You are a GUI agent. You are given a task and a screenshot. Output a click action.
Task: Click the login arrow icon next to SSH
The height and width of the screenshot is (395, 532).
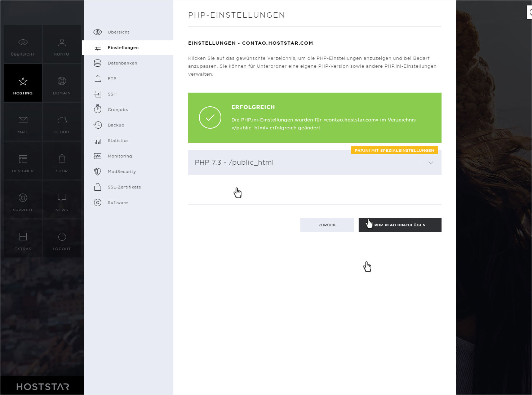click(98, 94)
